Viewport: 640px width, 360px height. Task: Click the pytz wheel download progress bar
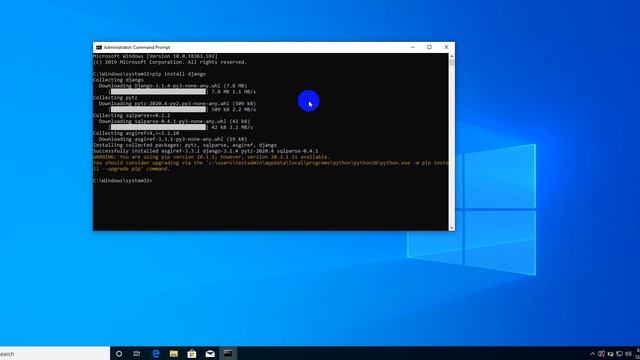[158, 109]
